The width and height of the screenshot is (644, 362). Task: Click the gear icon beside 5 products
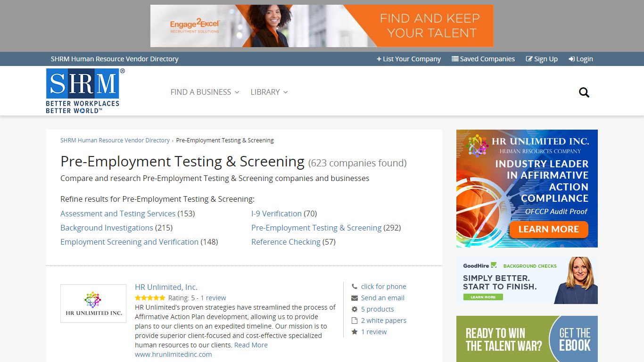click(x=355, y=309)
